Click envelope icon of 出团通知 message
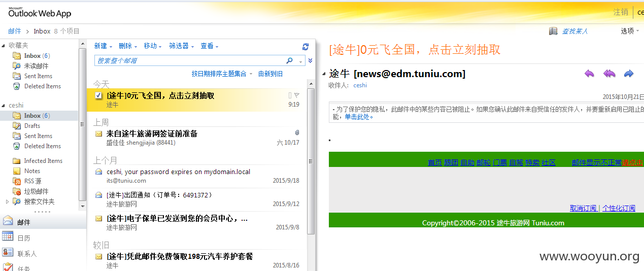This screenshot has height=271, width=644. (98, 195)
